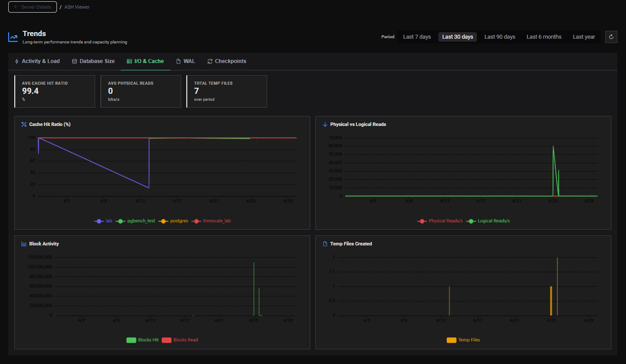Click the bar chart icon beside Block Activity
The image size is (626, 364).
tap(24, 244)
